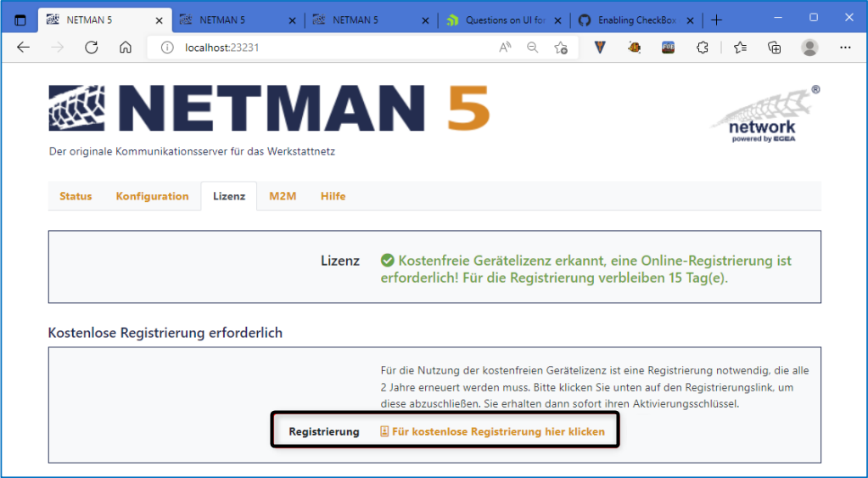The width and height of the screenshot is (868, 478).
Task: Click the zoom out magnifier icon
Action: pos(533,48)
